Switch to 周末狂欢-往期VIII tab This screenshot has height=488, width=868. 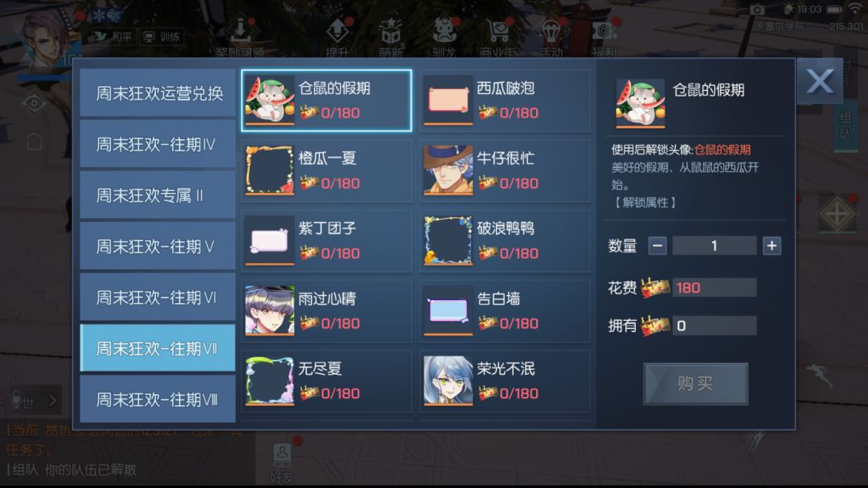click(158, 400)
